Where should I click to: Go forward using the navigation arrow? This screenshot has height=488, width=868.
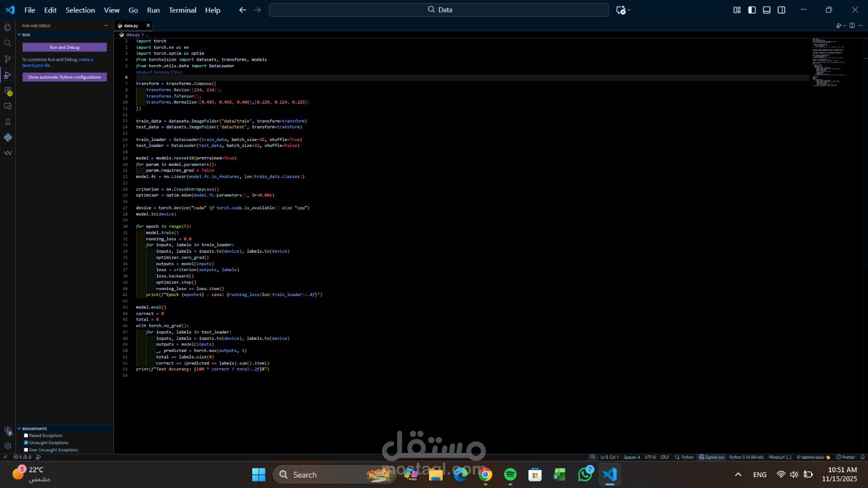coord(258,10)
